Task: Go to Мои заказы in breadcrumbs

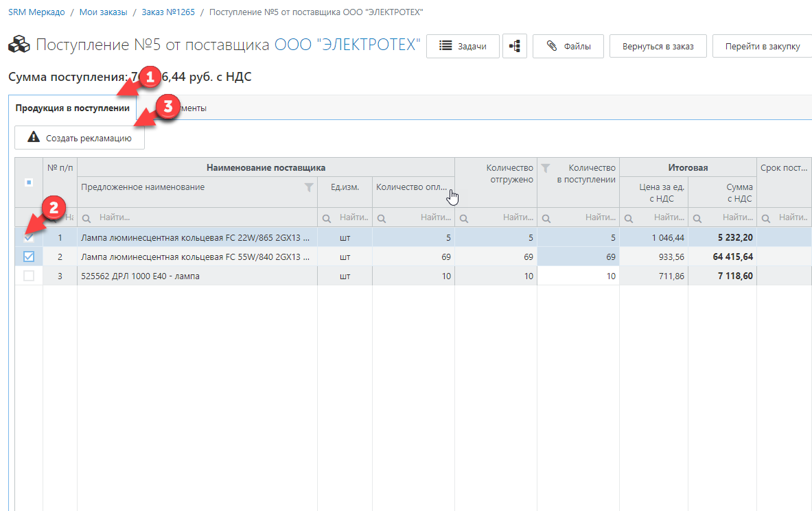Action: [x=103, y=12]
